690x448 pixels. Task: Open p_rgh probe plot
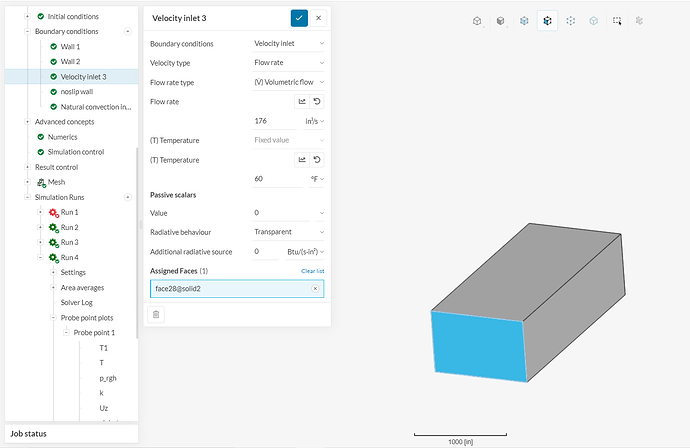[x=108, y=378]
